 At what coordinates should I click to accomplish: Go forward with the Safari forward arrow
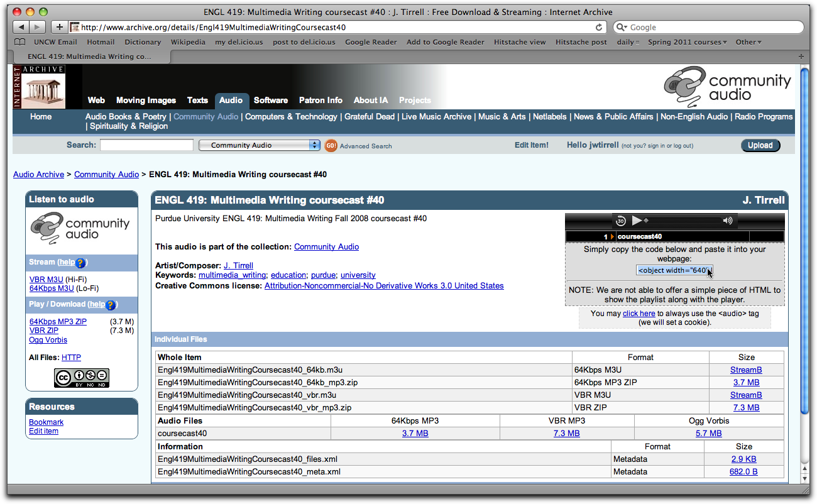[37, 27]
